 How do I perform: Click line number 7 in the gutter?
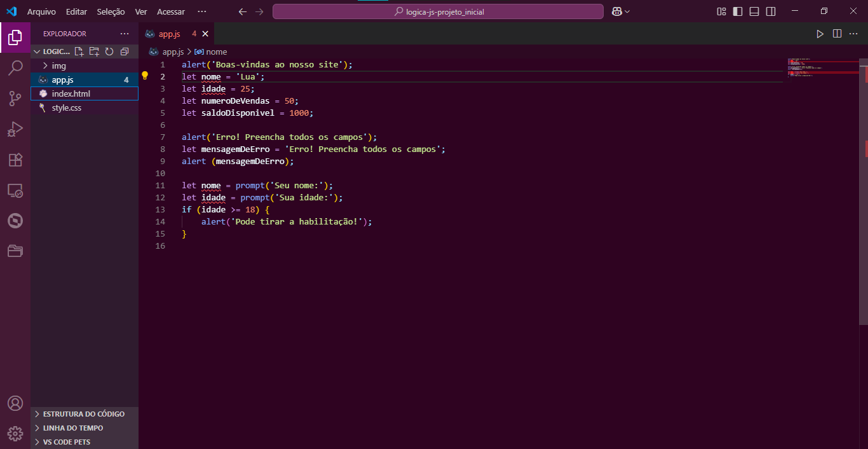[163, 137]
